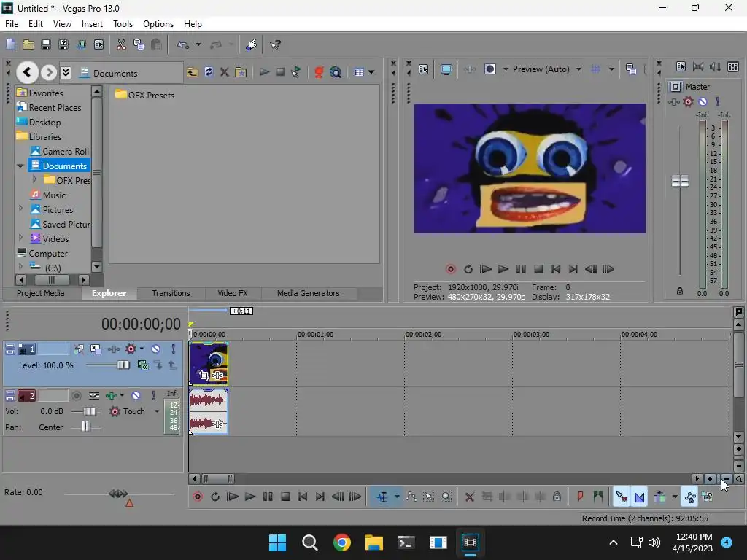Mute video track 1
Screen dimensions: 747x560
tap(155, 349)
